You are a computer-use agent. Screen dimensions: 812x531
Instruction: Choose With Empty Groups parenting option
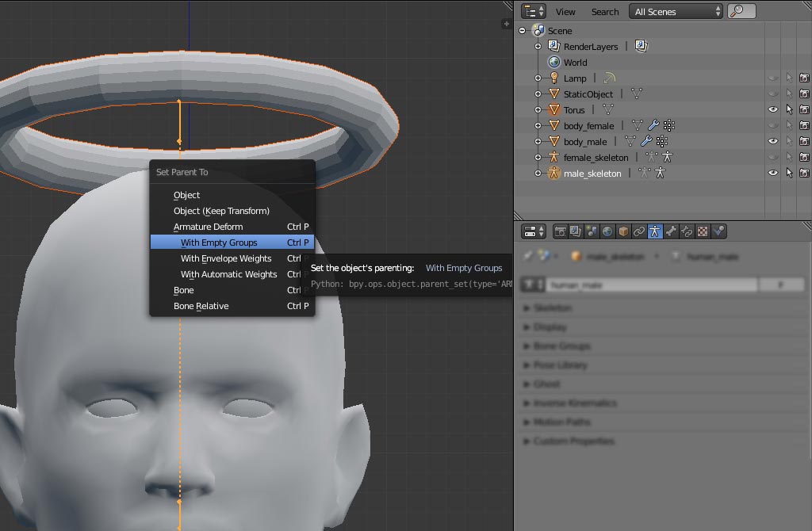219,243
